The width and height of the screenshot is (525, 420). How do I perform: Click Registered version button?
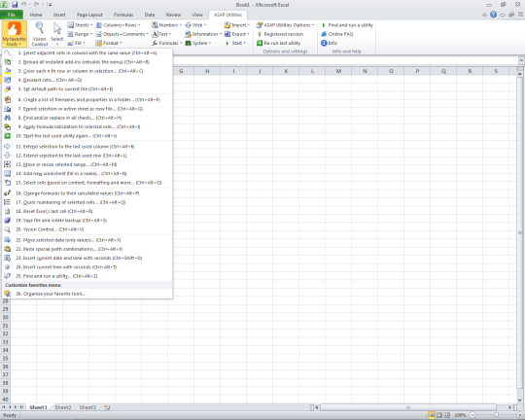(x=280, y=34)
